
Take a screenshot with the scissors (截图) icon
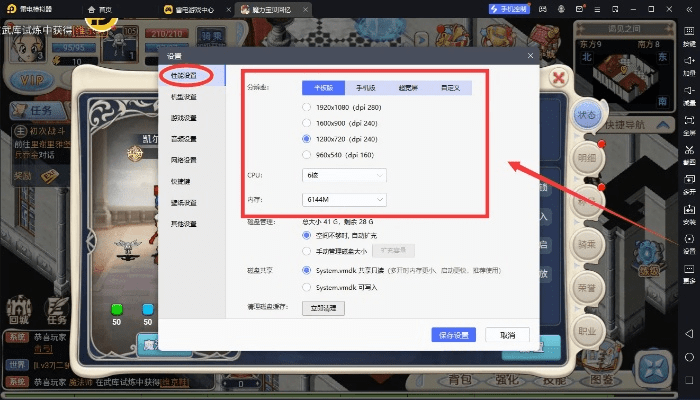click(689, 154)
